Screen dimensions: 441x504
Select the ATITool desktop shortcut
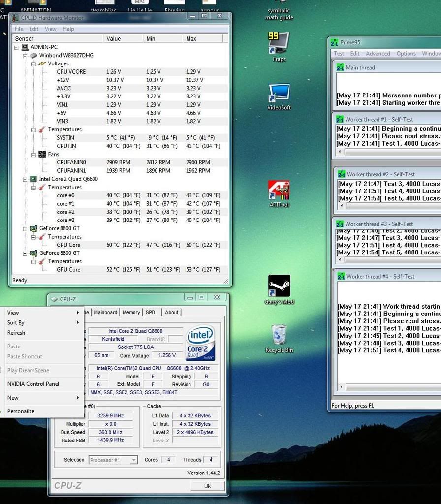point(279,194)
